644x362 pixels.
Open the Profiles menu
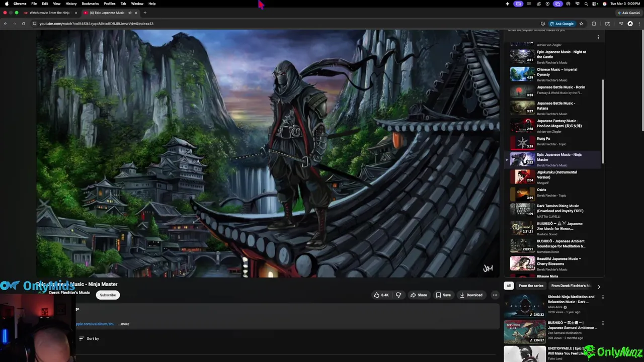pyautogui.click(x=110, y=4)
